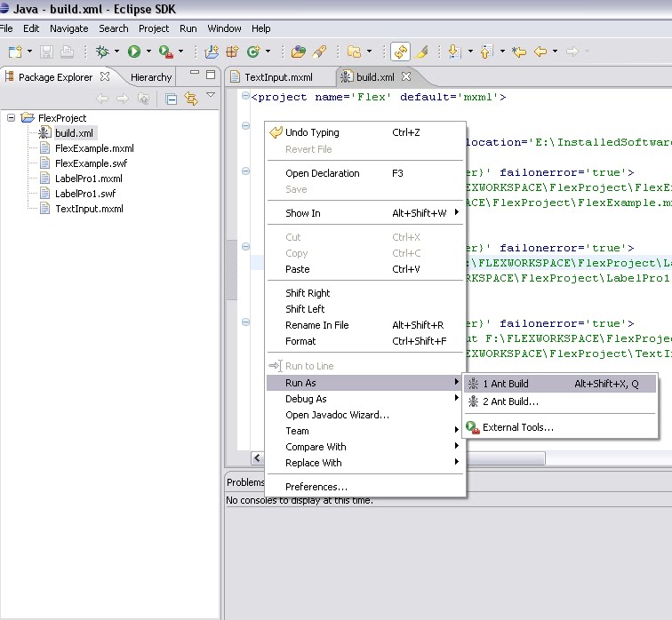
Task: Click Open Declaration in context menu
Action: (x=365, y=173)
